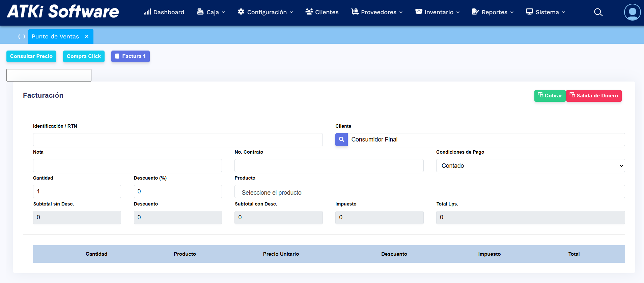Open the Dashboard chart icon link

(164, 12)
